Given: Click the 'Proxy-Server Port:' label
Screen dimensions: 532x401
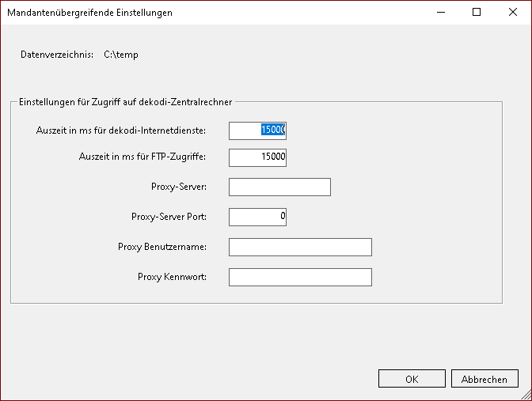Looking at the screenshot, I should pyautogui.click(x=169, y=216).
